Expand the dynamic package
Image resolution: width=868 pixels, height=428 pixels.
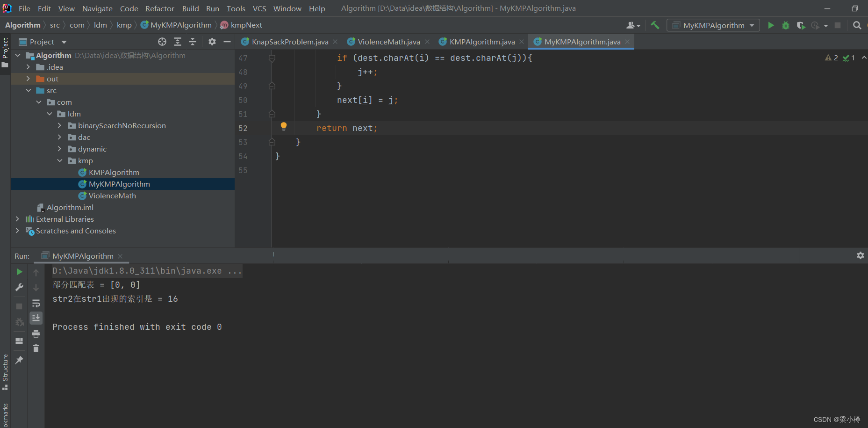coord(60,149)
